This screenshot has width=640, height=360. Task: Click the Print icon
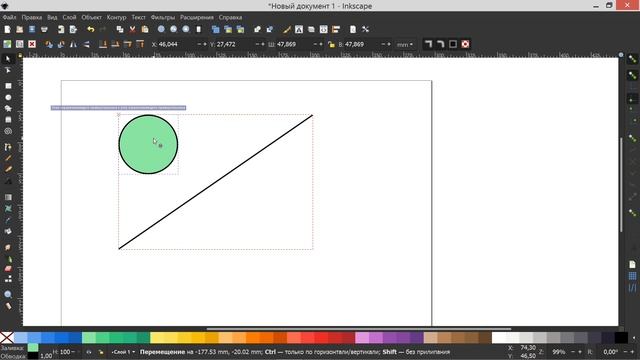coord(44,29)
